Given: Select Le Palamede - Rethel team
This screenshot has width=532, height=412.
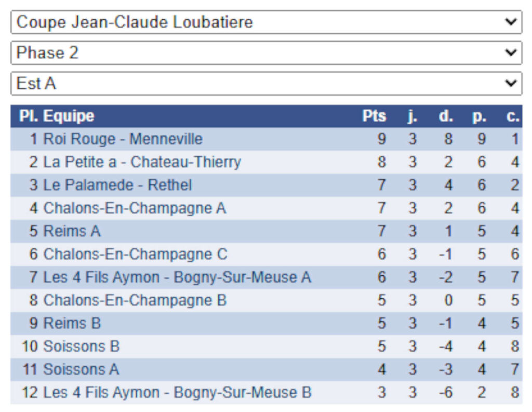Looking at the screenshot, I should [x=117, y=185].
